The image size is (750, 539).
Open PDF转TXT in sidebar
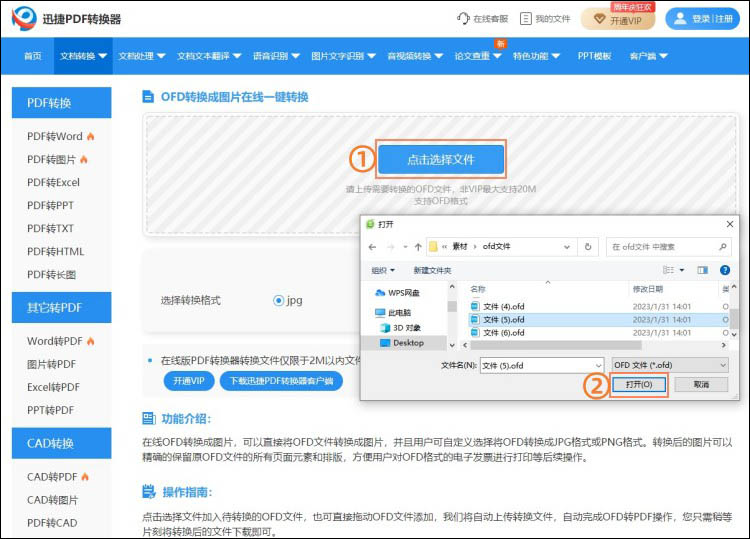(50, 228)
